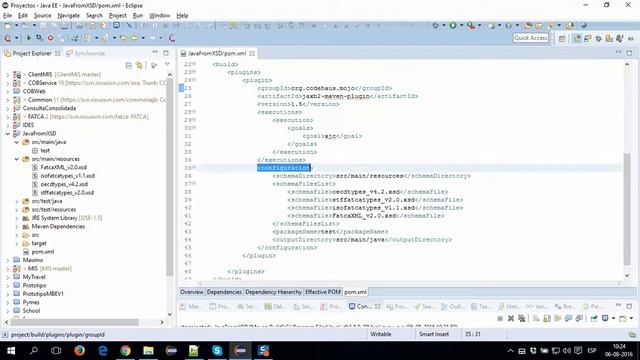The image size is (640, 360).
Task: Open the New file dropdown arrow
Action: pyautogui.click(x=17, y=25)
